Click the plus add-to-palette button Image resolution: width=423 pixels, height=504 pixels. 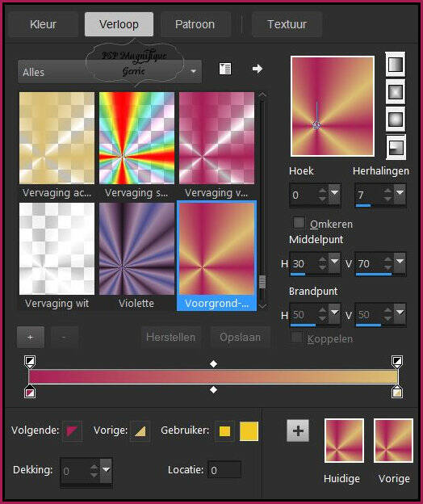click(x=298, y=430)
